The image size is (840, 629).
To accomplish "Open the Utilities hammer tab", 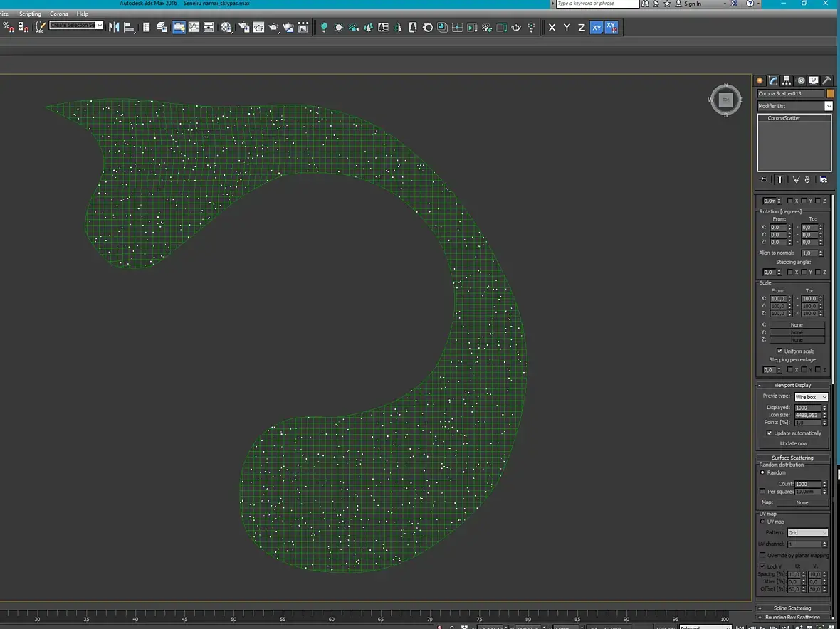I will click(x=826, y=80).
